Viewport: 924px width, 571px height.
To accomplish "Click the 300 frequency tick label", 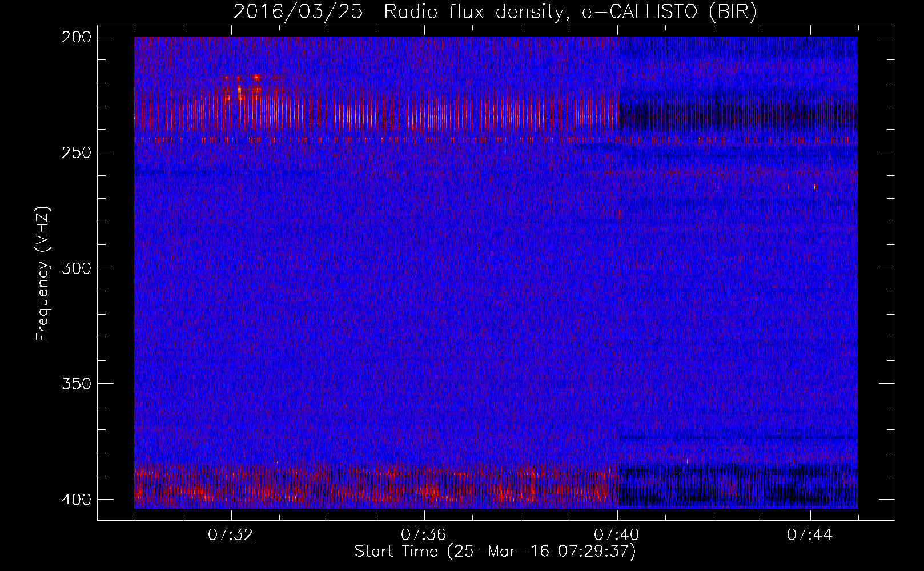I will tap(76, 268).
